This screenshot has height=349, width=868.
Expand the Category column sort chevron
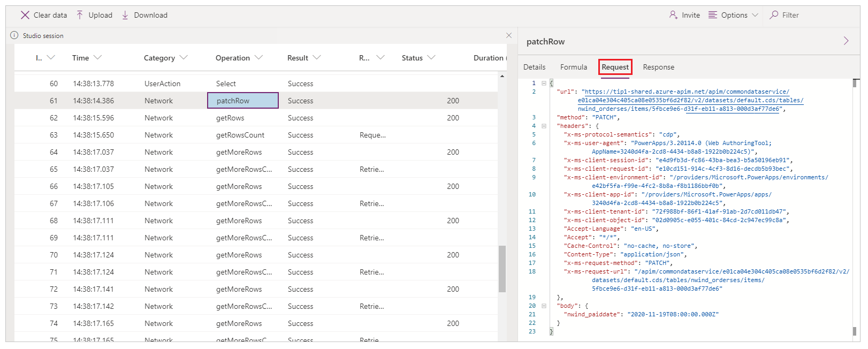(x=184, y=58)
